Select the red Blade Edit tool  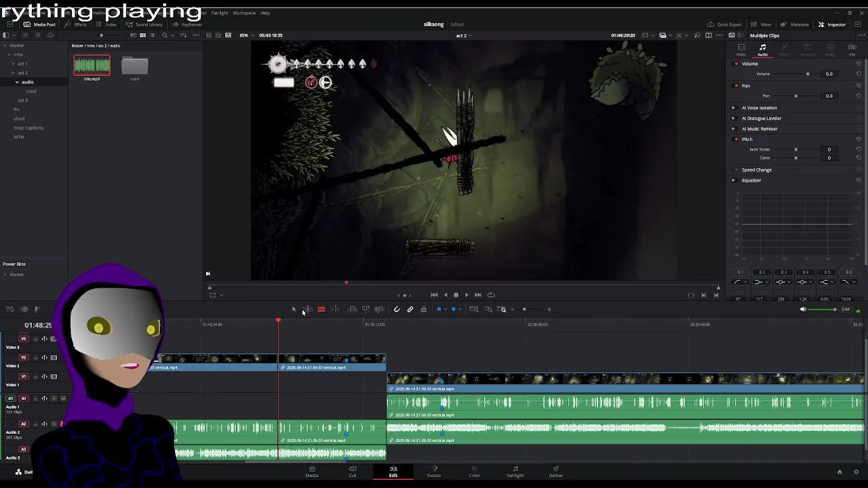pyautogui.click(x=321, y=309)
